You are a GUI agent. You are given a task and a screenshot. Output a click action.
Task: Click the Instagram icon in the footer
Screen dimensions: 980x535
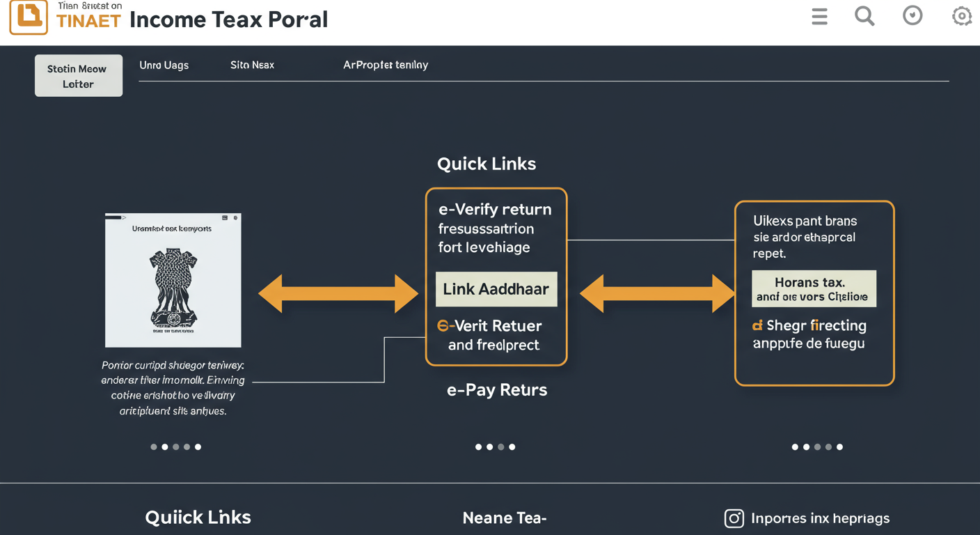click(734, 518)
